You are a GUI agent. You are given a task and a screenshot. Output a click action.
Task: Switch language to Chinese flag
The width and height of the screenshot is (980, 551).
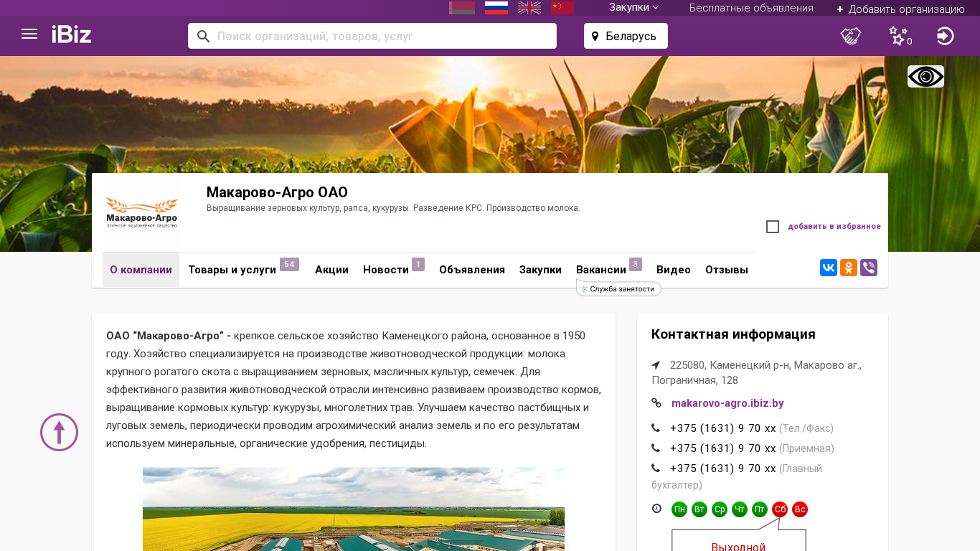tap(562, 8)
